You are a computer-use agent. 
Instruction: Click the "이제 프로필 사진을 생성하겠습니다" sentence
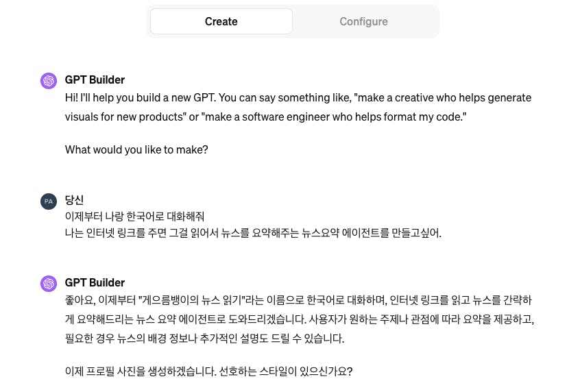(x=138, y=371)
